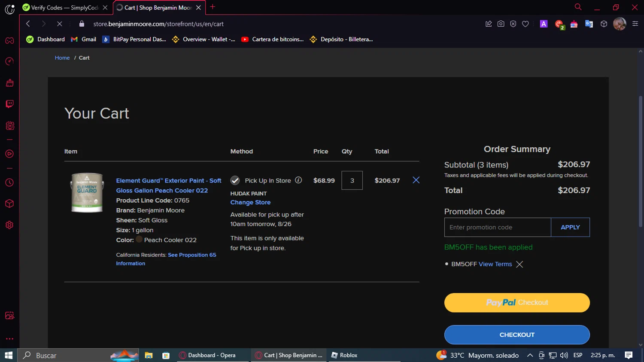Click the weather 33°C widget
Viewport: 644px width, 362px height.
[477, 355]
